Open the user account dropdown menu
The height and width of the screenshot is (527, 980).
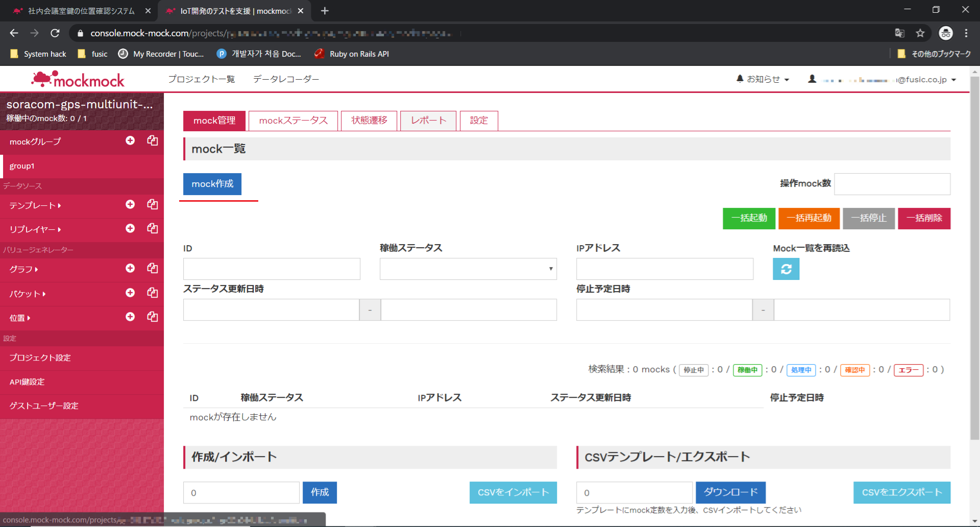click(882, 80)
